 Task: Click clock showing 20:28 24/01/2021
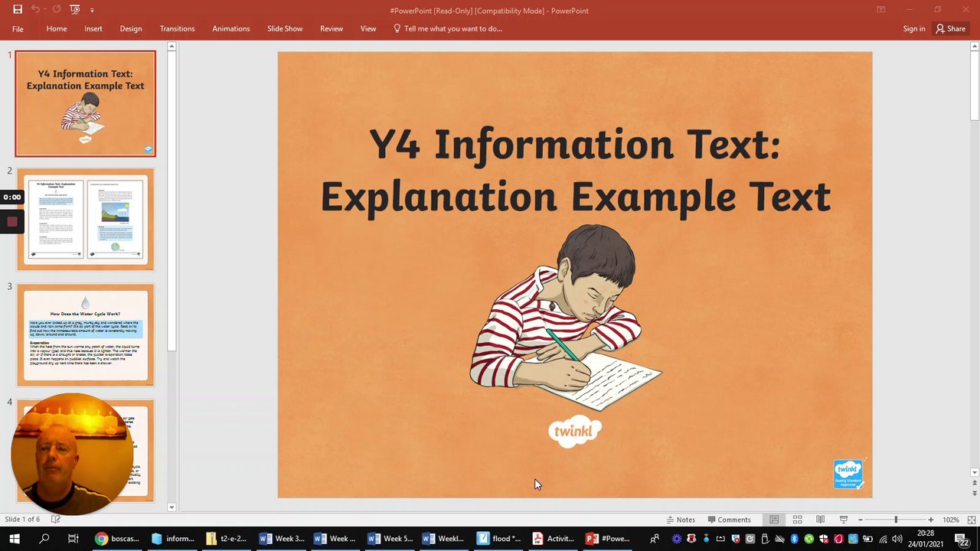pos(926,539)
